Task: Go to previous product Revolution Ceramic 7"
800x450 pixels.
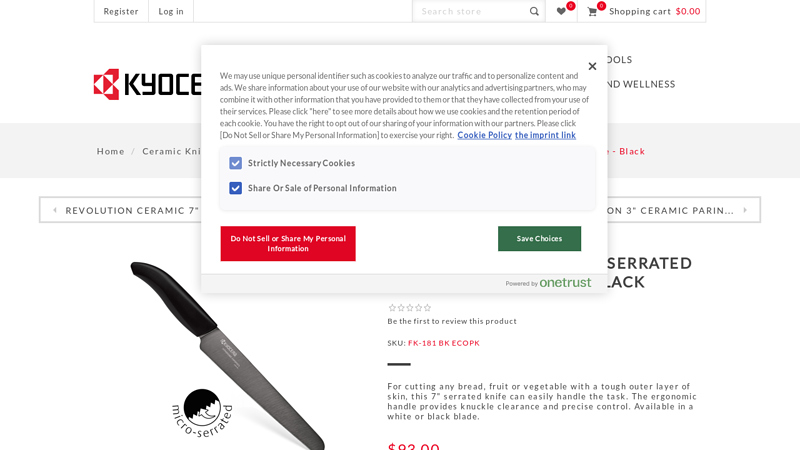Action: [x=132, y=210]
